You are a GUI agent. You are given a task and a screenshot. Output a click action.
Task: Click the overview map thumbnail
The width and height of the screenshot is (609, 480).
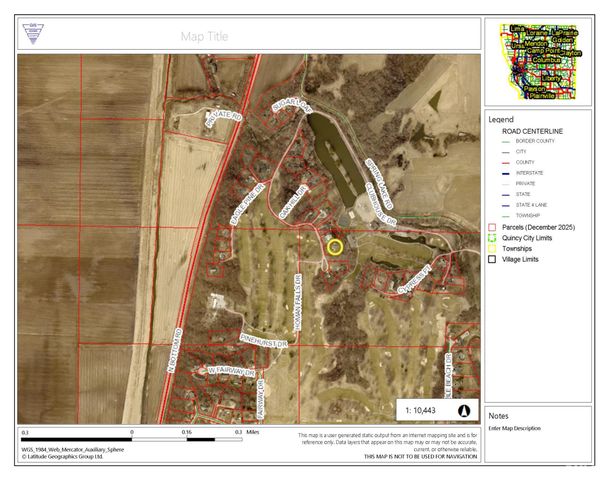tap(542, 62)
